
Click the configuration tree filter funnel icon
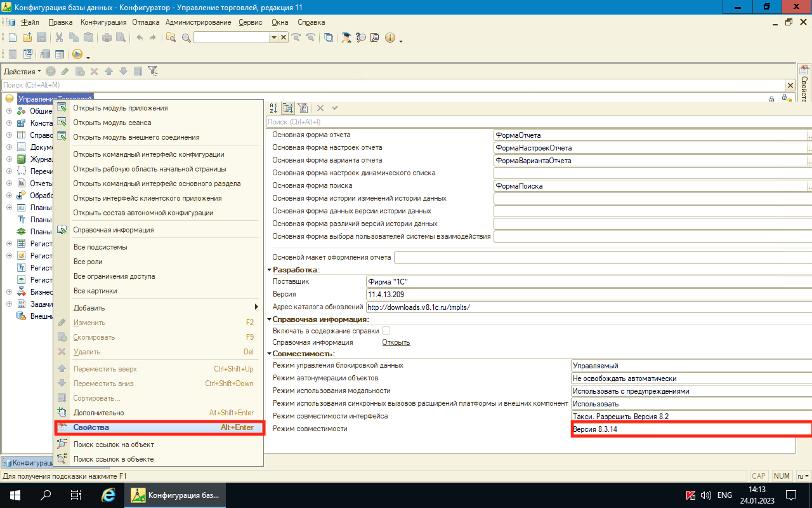(152, 71)
